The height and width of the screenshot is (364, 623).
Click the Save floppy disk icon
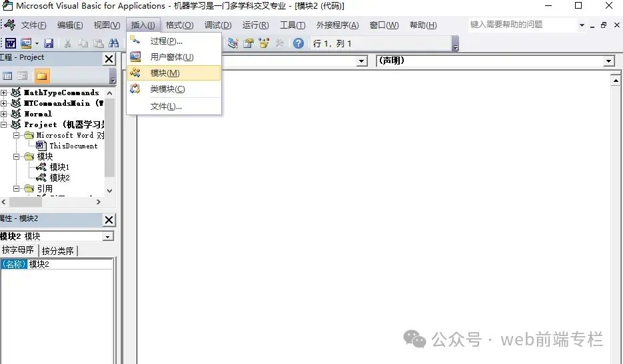click(x=49, y=43)
